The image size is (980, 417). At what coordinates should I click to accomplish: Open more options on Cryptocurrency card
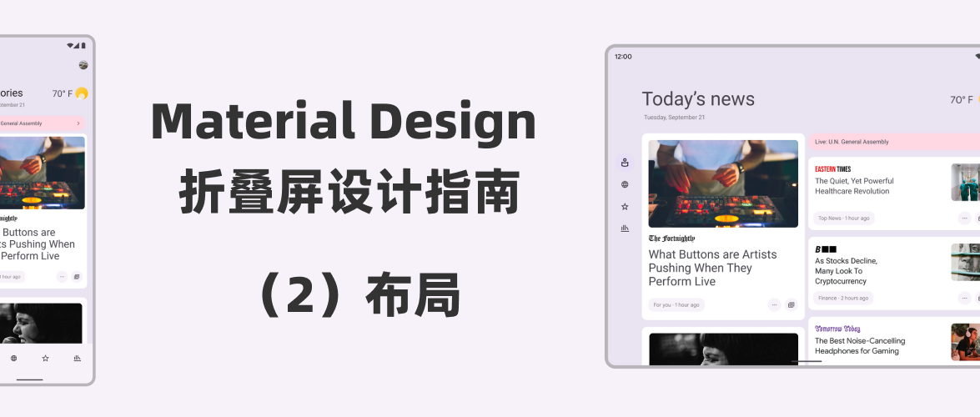point(964,299)
